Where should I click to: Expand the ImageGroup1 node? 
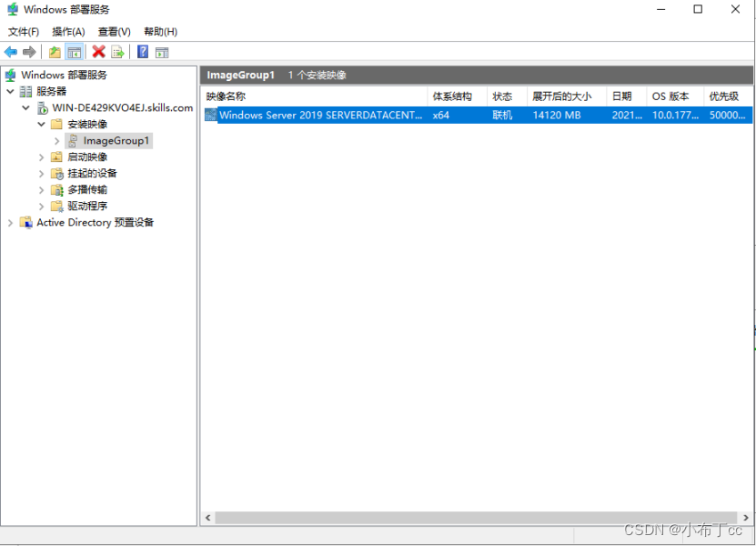pos(57,141)
